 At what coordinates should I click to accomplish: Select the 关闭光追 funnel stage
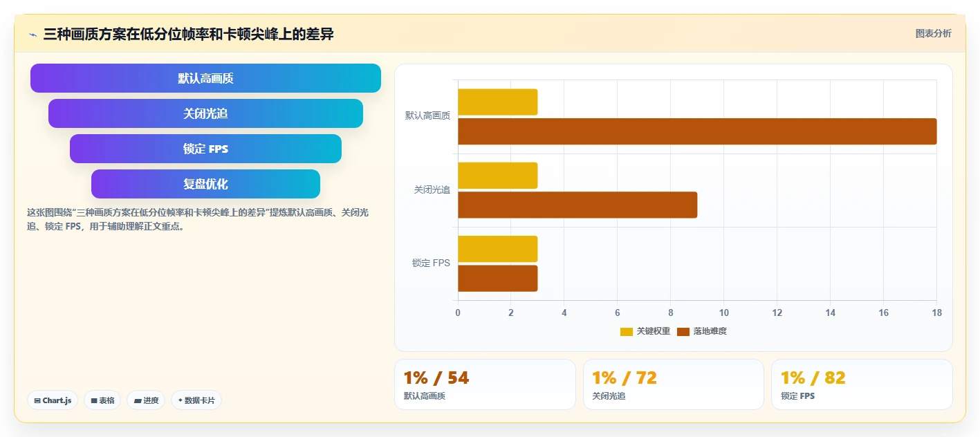pos(205,113)
